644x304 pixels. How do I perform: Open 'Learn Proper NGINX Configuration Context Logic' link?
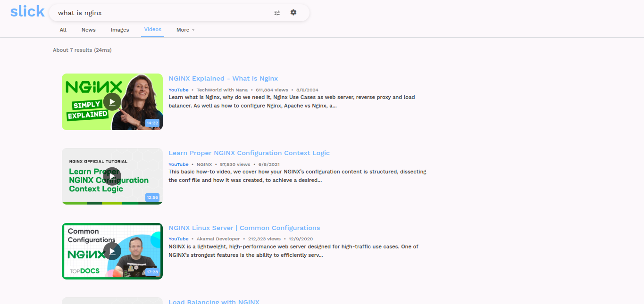click(x=249, y=153)
